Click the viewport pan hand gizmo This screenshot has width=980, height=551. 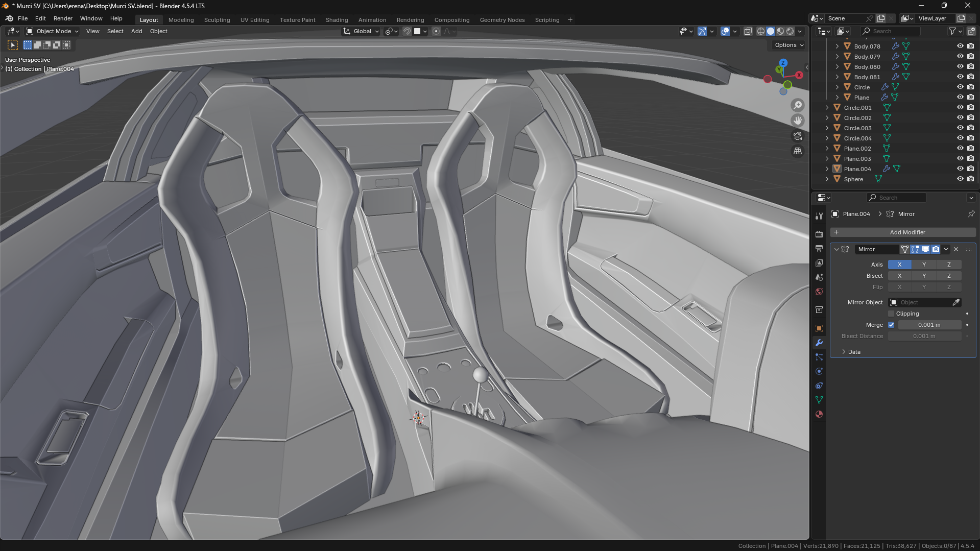[797, 121]
